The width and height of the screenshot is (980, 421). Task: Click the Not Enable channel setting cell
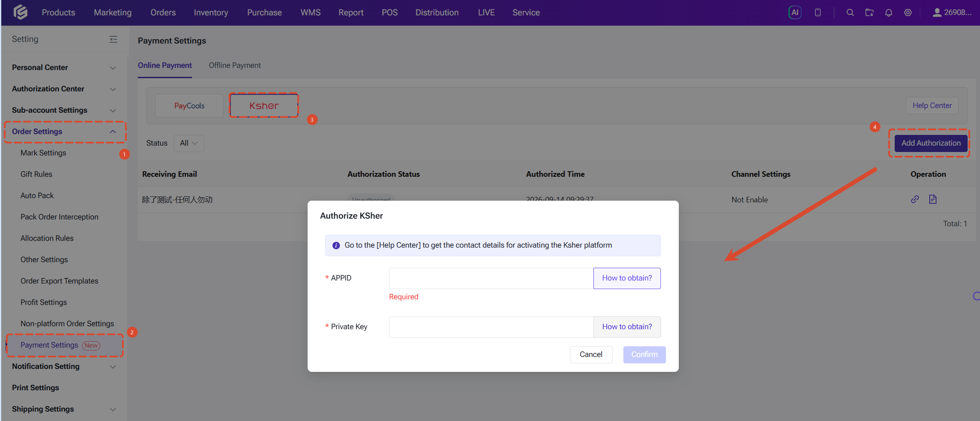(x=749, y=200)
